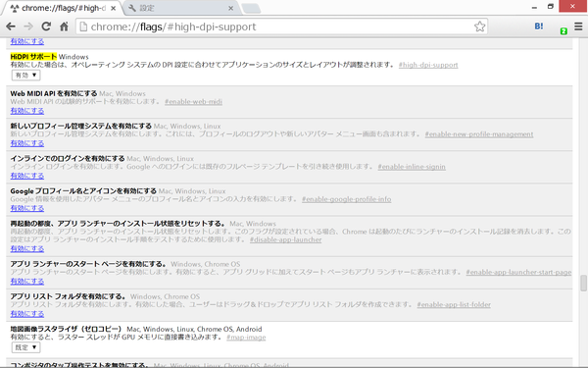The image size is (588, 368).
Task: Click the #map-image anchor link
Action: (x=246, y=338)
